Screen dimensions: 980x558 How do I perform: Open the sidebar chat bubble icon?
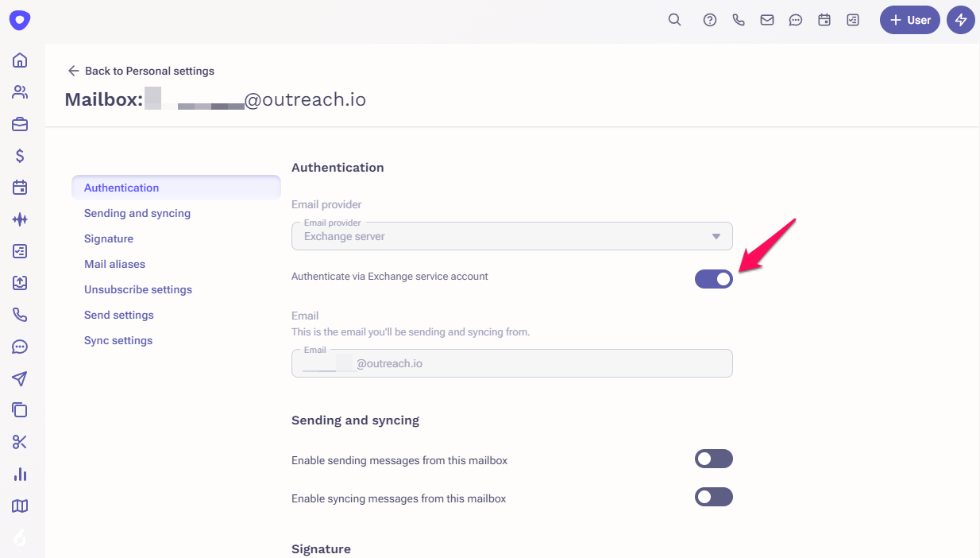click(20, 347)
